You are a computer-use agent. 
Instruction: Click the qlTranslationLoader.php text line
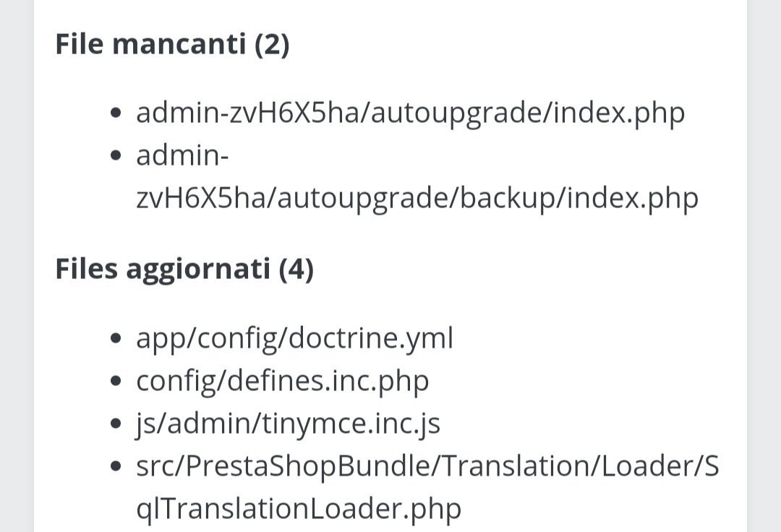[x=299, y=509]
